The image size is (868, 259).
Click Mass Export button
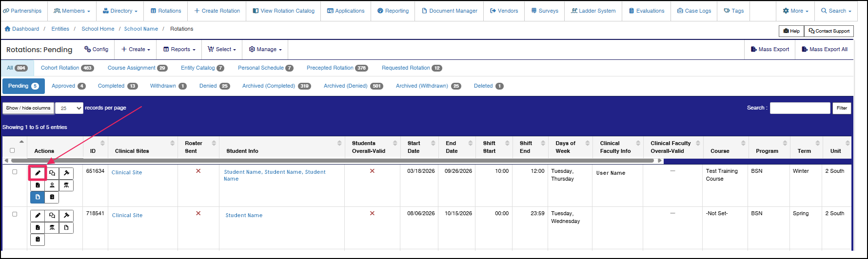tap(770, 49)
